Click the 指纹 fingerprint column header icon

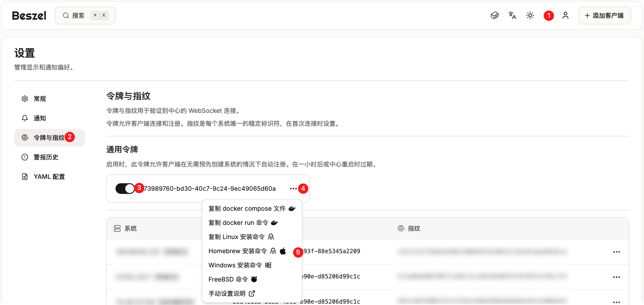click(x=401, y=228)
